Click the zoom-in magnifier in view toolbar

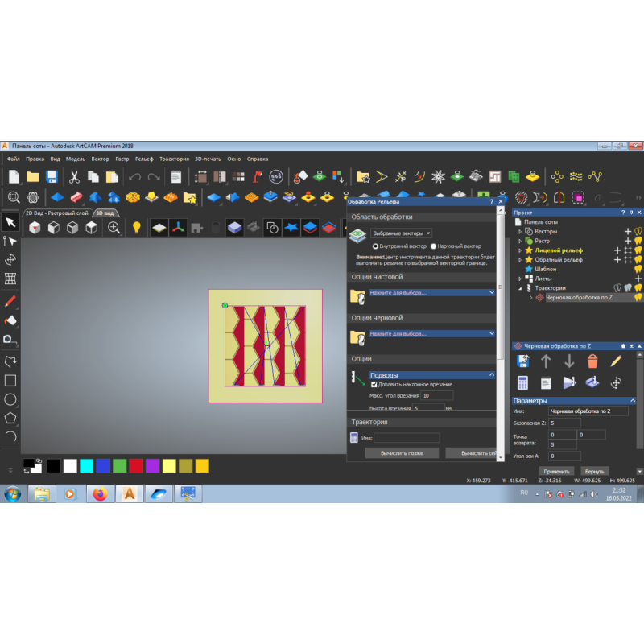pos(114,228)
